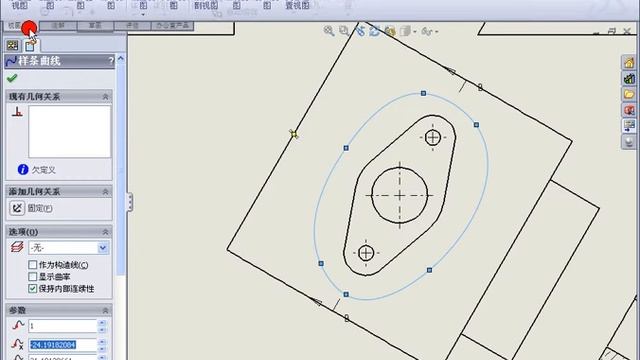640x360 pixels.
Task: Click the help question mark in 样条曲线 header
Action: 111,61
